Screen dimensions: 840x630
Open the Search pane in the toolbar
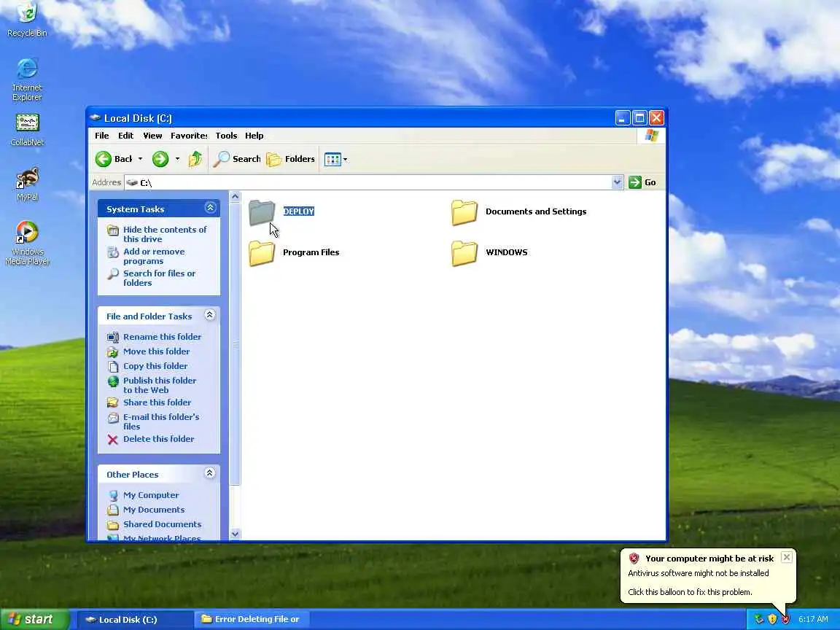[237, 159]
